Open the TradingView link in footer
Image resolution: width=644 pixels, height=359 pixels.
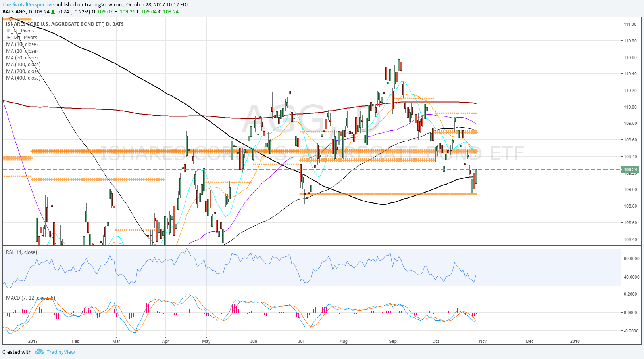[x=61, y=352]
